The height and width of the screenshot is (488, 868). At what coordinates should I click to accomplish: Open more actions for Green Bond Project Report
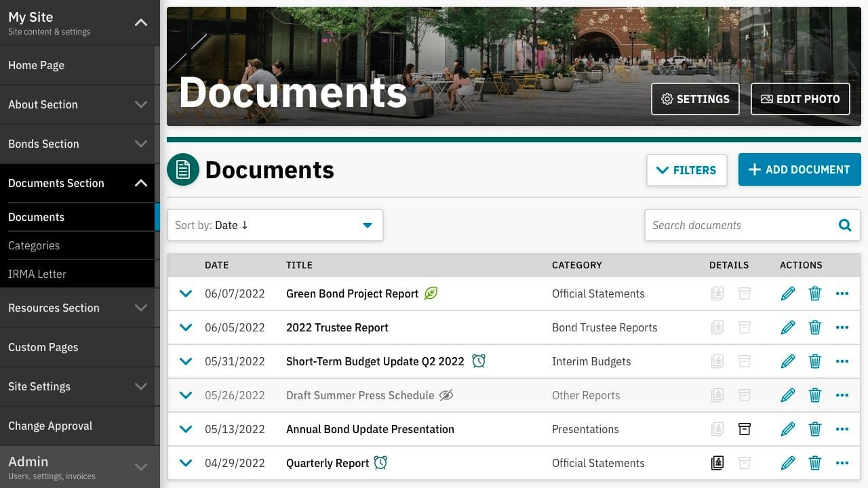coord(842,293)
